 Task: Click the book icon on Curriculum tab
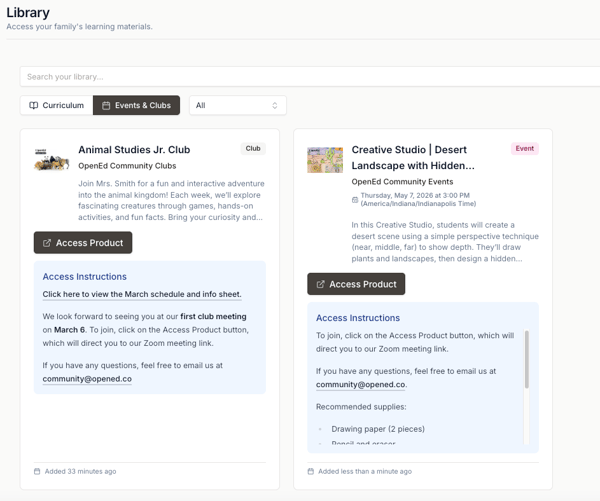click(x=34, y=105)
